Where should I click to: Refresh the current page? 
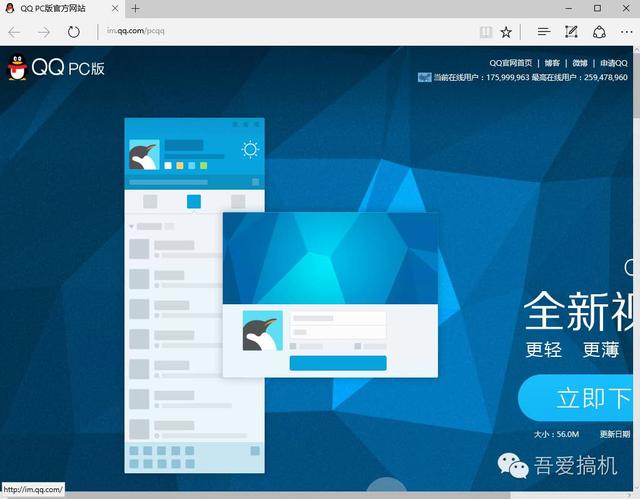(73, 32)
